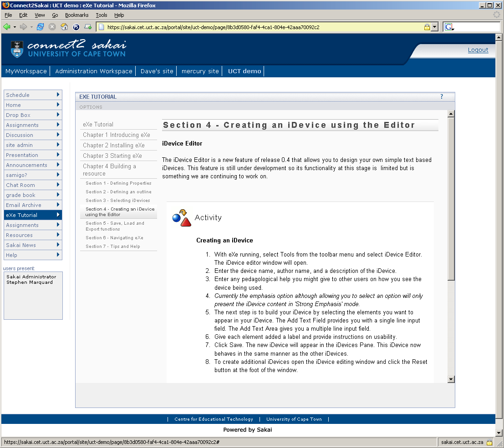Click the Activity shapes icon
Image resolution: width=504 pixels, height=448 pixels.
point(182,218)
